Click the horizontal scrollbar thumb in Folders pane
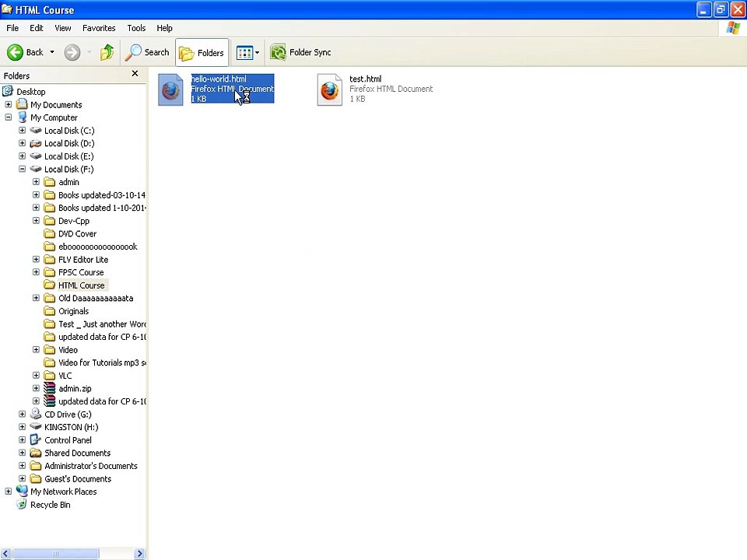 56,553
